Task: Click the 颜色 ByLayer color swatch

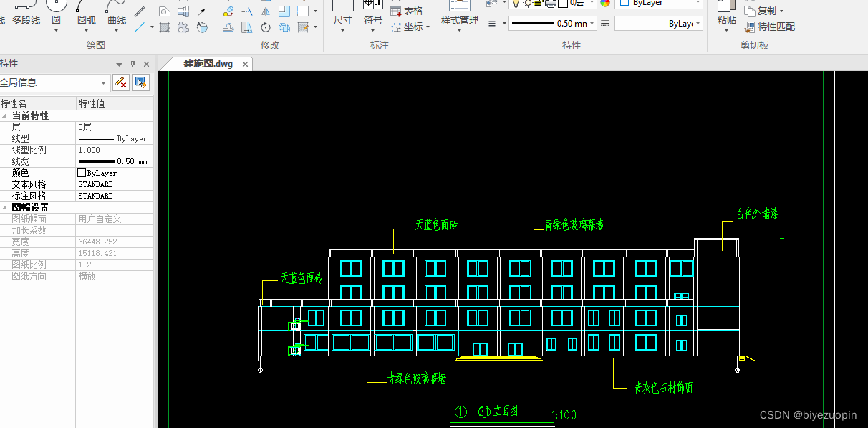Action: pos(82,173)
